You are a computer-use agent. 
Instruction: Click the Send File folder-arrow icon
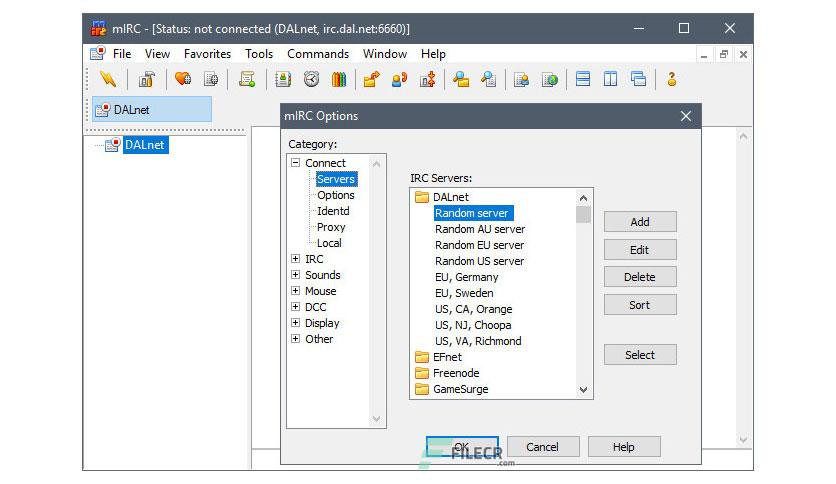(x=372, y=79)
